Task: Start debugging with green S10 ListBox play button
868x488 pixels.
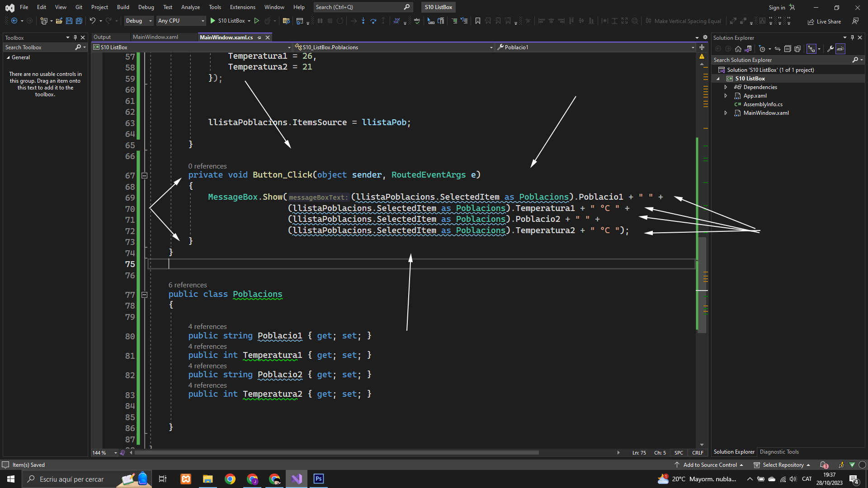Action: 212,21
